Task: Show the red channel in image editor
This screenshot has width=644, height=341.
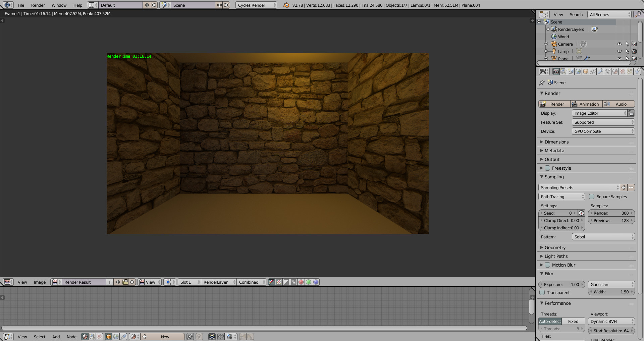Action: 301,282
